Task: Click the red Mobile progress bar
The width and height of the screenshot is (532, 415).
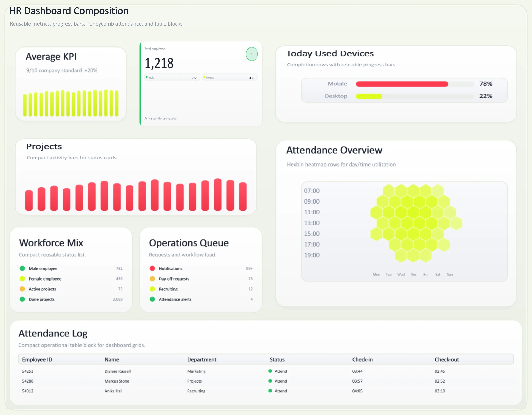Action: click(x=402, y=84)
